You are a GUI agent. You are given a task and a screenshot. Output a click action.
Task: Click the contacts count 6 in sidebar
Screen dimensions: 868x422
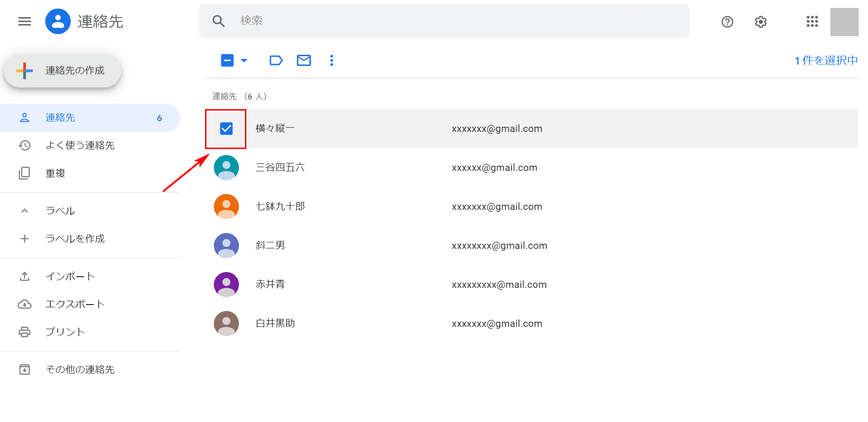click(x=159, y=118)
